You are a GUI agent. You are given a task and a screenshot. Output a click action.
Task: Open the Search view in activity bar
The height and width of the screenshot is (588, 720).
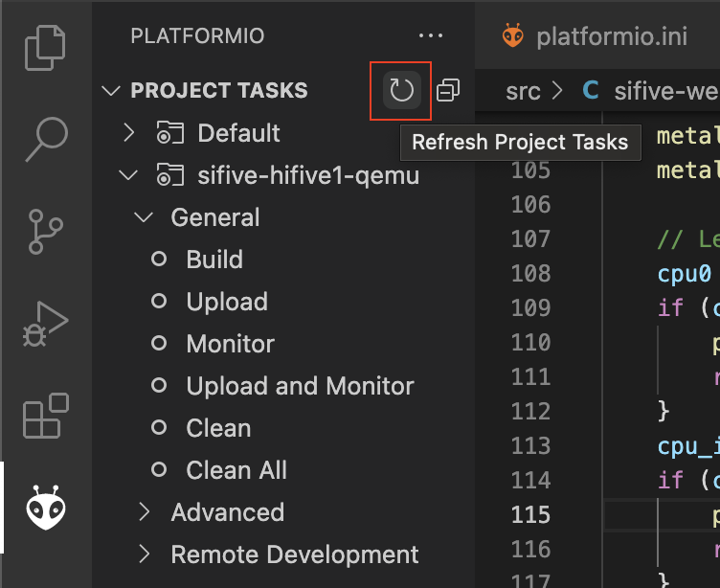coord(46,139)
